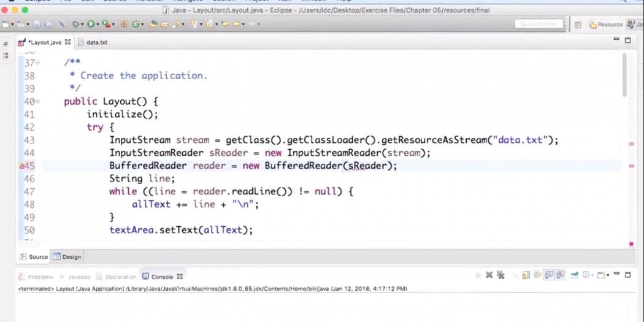644x322 pixels.
Task: Open the Problems view tab
Action: tap(36, 277)
